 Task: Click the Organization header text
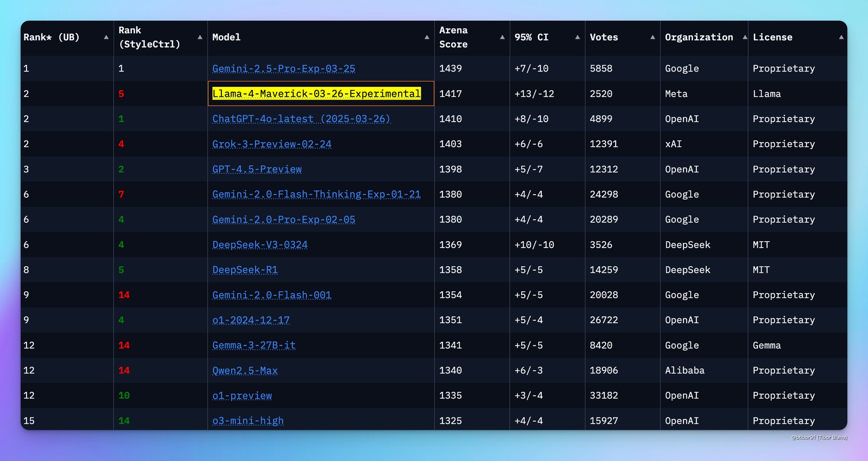[x=699, y=37]
